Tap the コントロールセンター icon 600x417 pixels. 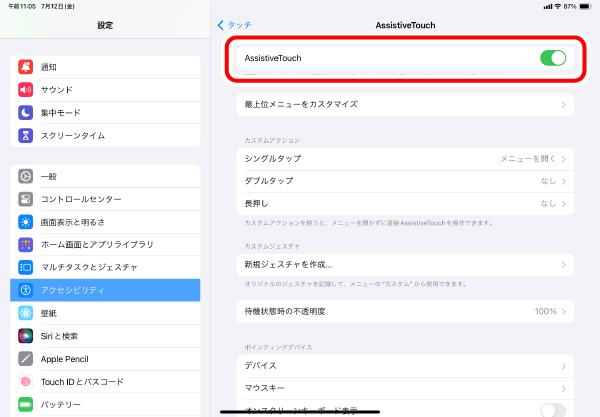click(x=26, y=199)
